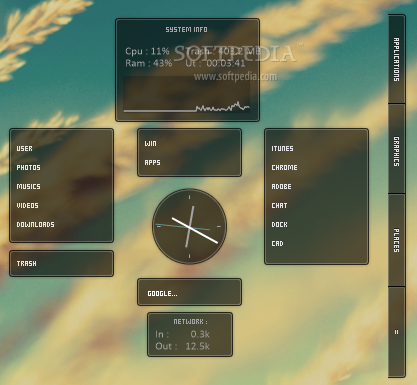Open the Musics folder link

pyautogui.click(x=28, y=187)
